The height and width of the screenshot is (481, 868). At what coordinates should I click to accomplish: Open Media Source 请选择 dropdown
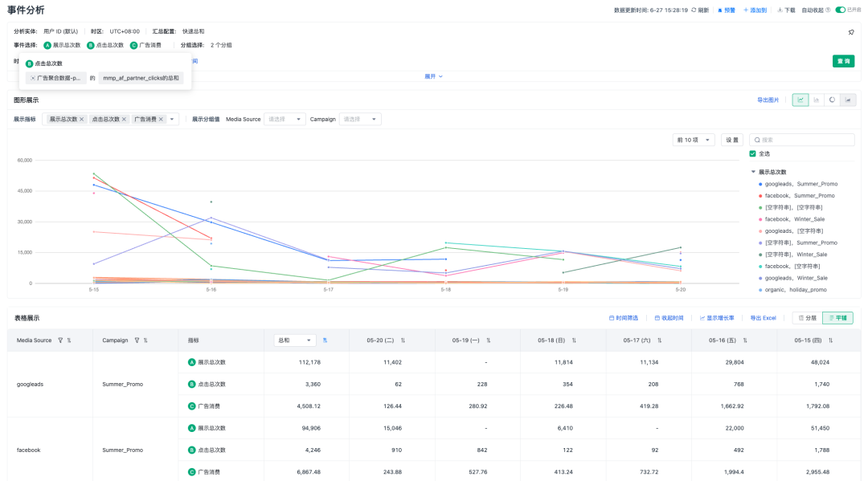pyautogui.click(x=285, y=120)
